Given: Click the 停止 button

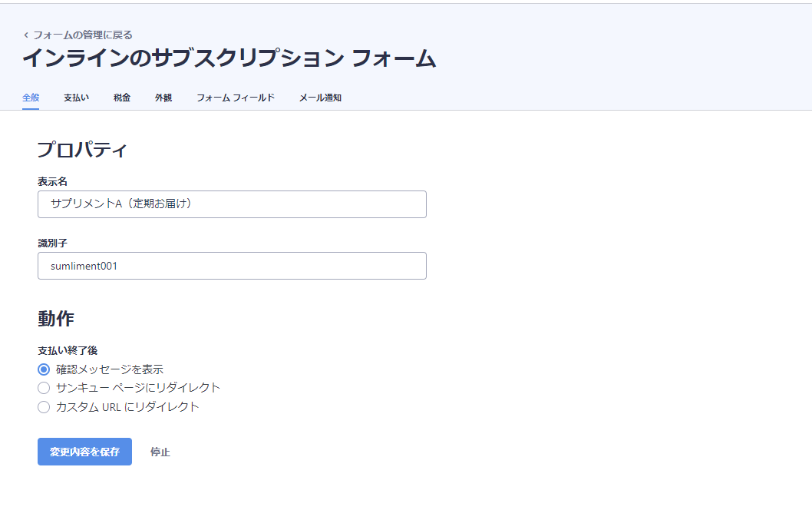Looking at the screenshot, I should click(160, 452).
